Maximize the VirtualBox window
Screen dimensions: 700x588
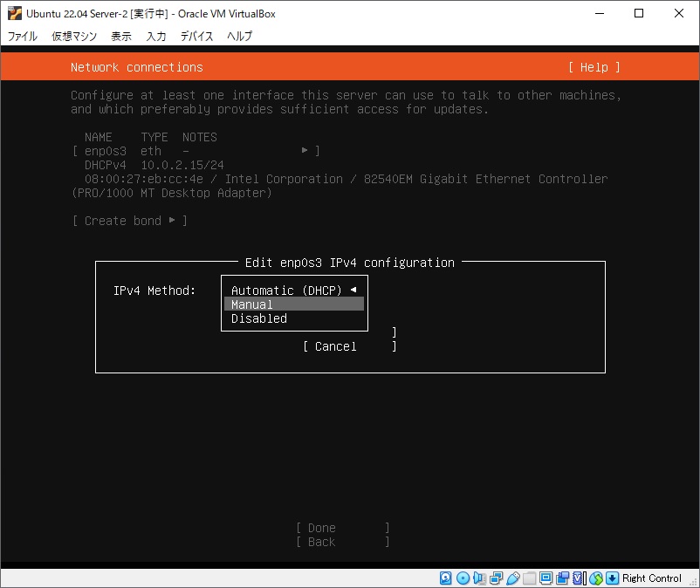click(x=639, y=13)
